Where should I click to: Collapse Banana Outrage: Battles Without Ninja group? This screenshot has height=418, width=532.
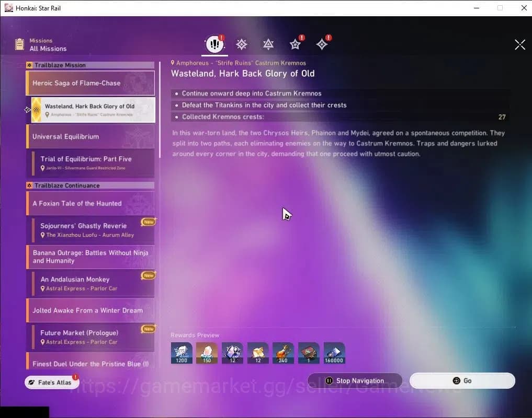pyautogui.click(x=90, y=257)
